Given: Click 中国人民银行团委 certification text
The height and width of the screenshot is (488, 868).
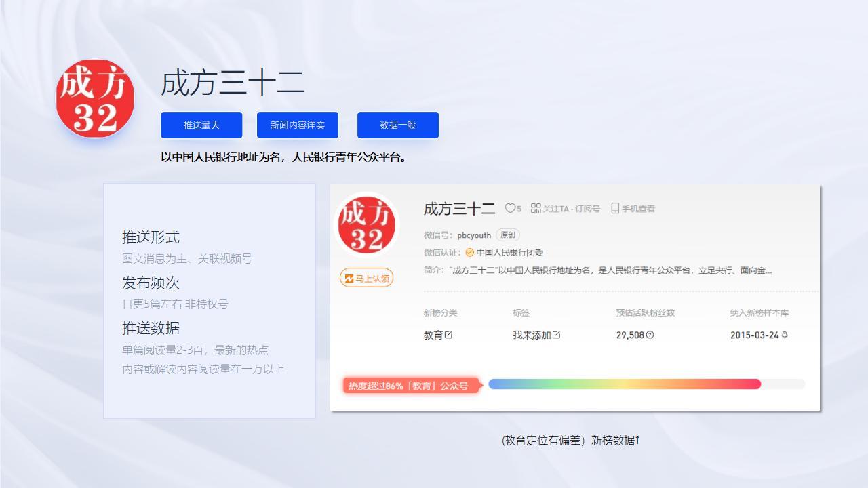Looking at the screenshot, I should click(510, 253).
